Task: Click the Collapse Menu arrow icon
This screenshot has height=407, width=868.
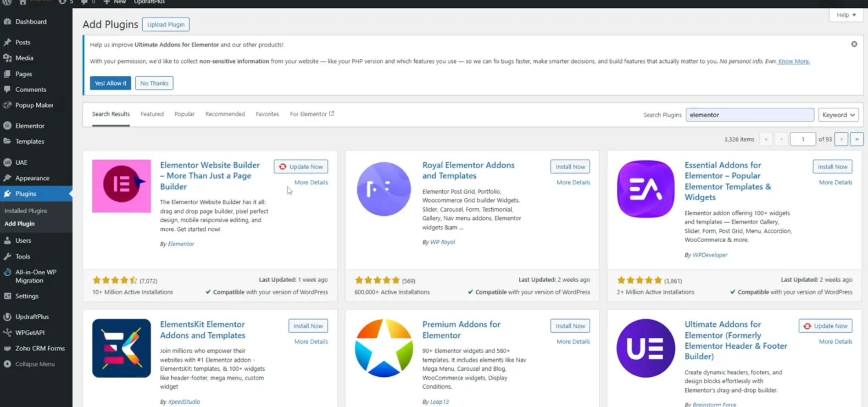Action: coord(7,364)
